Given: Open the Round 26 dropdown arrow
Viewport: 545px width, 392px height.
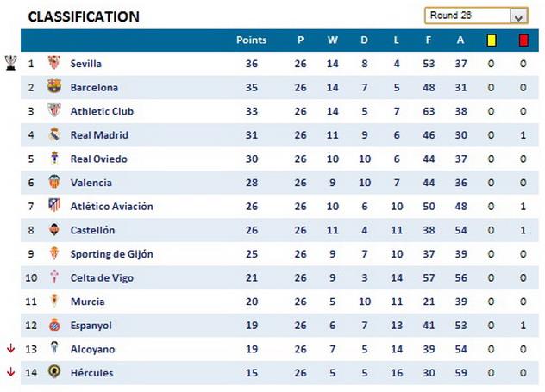Looking at the screenshot, I should (518, 16).
